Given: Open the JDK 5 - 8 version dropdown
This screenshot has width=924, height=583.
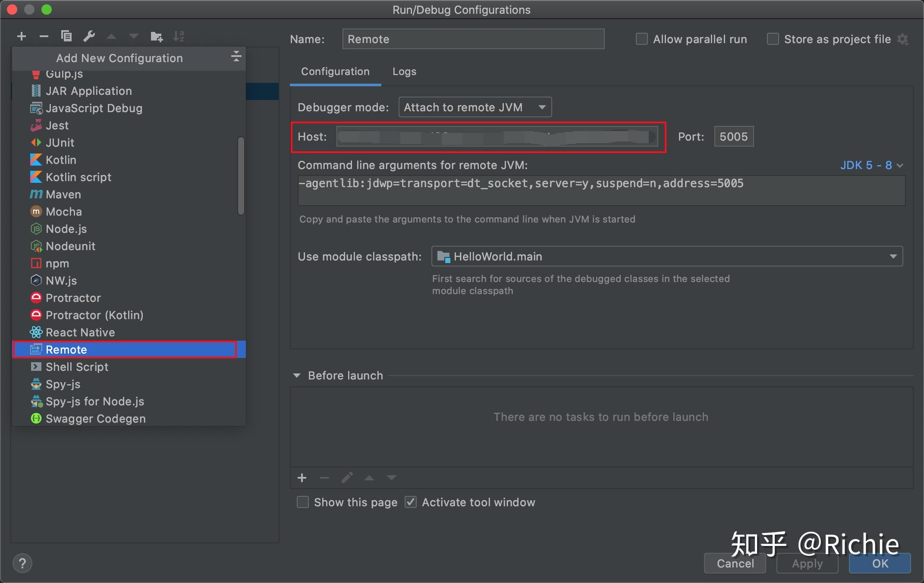Looking at the screenshot, I should (x=872, y=165).
